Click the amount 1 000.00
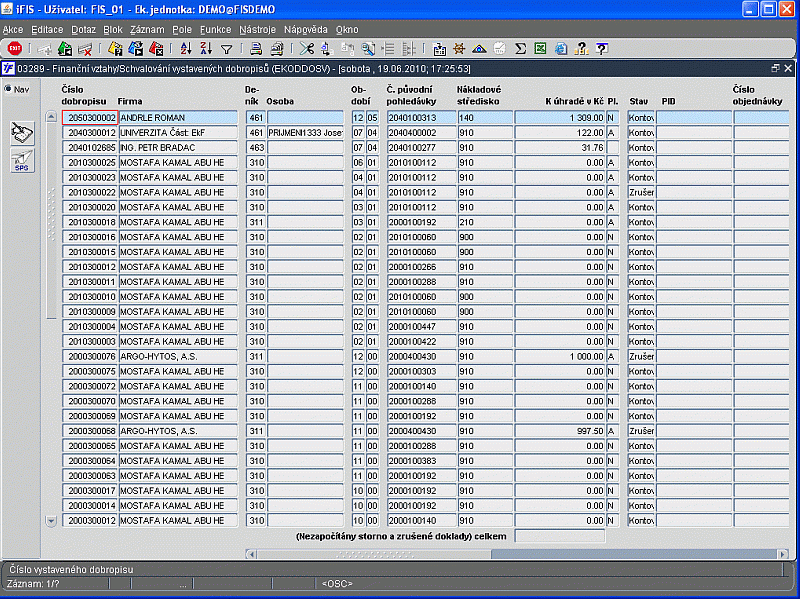 [560, 357]
